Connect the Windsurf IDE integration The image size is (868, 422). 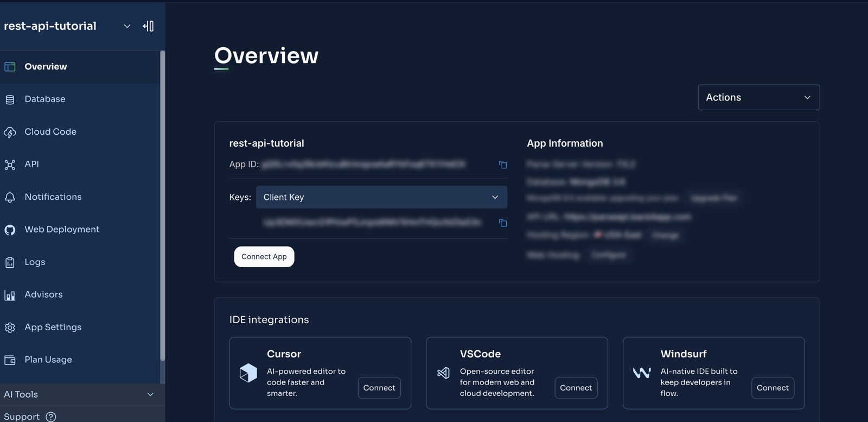[x=773, y=388]
